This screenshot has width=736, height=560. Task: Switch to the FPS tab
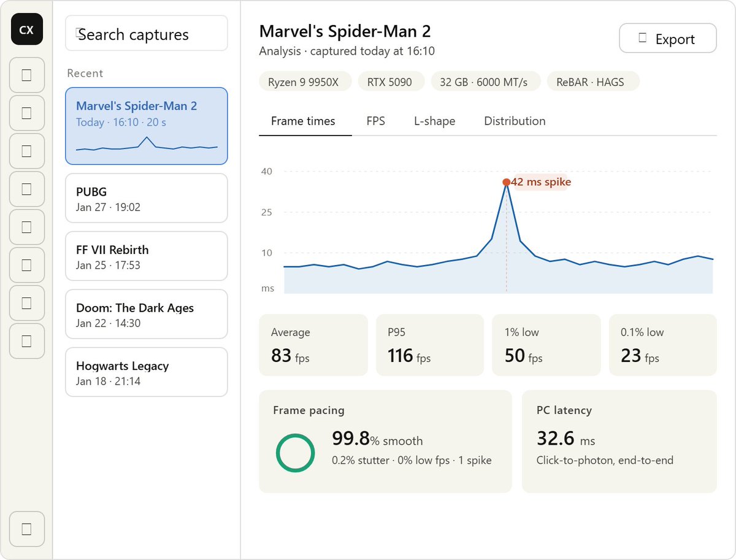376,121
